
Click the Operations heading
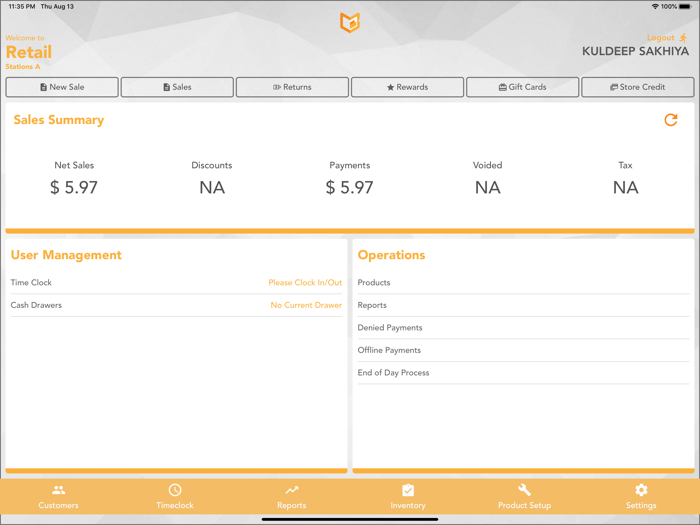click(x=392, y=255)
